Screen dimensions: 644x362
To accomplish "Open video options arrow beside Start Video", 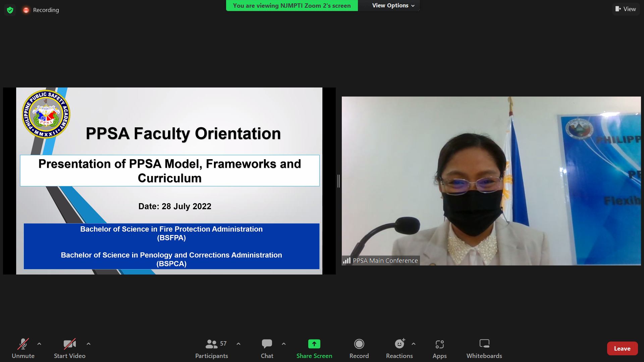I will tap(89, 344).
